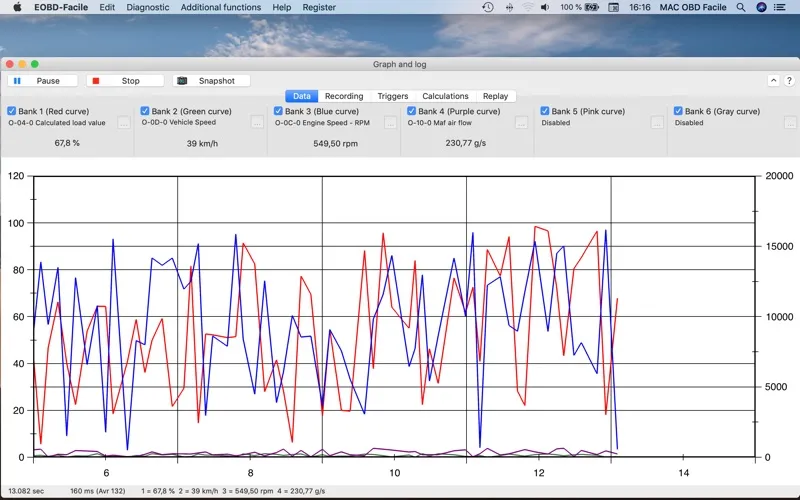Viewport: 800px width, 500px height.
Task: Toggle Bank 2 (Green curve) checkbox
Action: click(145, 111)
